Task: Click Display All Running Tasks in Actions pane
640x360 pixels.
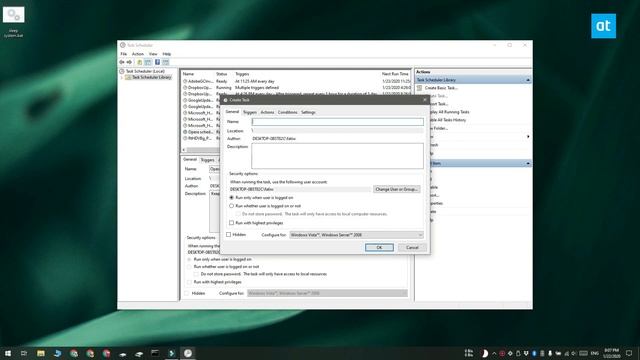Action: point(449,112)
